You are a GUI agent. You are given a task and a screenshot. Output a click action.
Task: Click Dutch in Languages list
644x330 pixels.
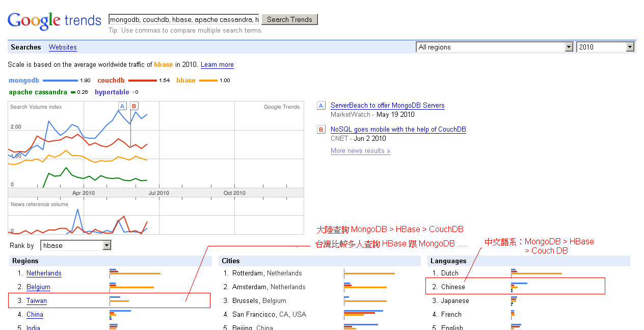click(x=450, y=273)
